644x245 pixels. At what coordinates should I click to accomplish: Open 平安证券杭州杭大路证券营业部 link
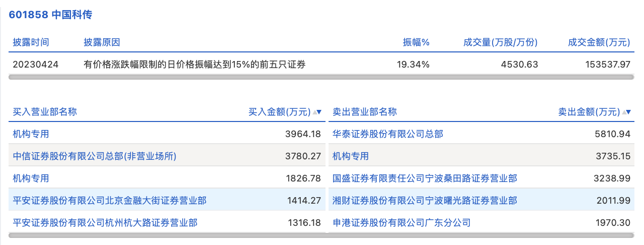point(105,222)
